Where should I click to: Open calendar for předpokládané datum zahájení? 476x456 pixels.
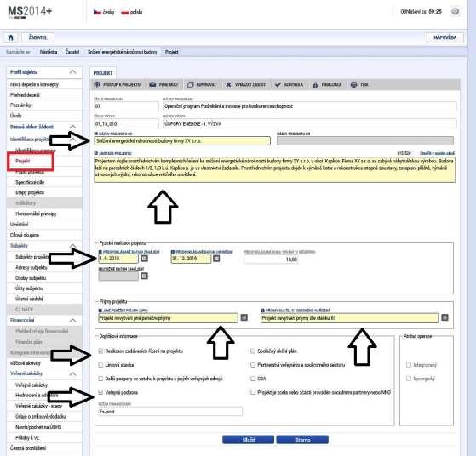pos(145,259)
